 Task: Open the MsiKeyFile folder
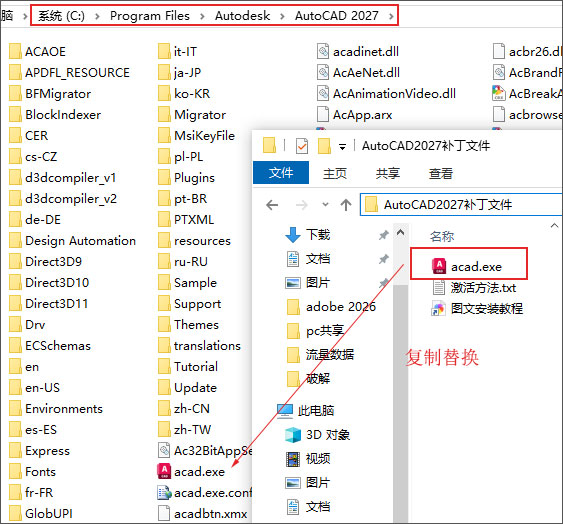tap(196, 135)
